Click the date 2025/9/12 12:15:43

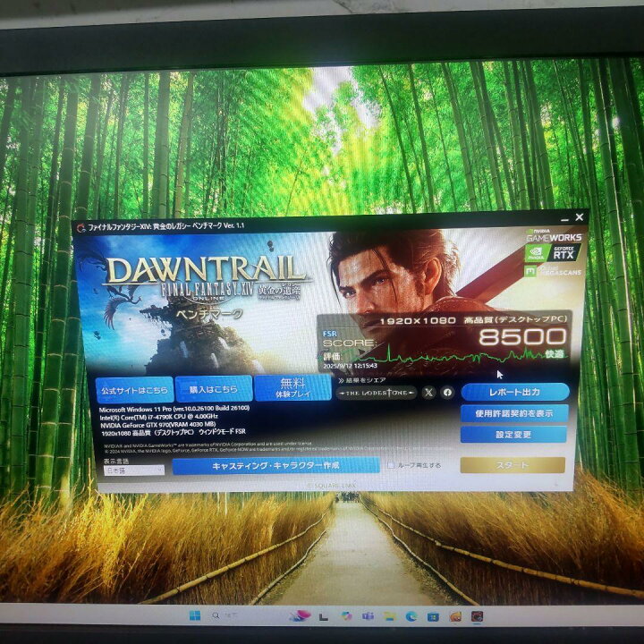[x=350, y=366]
